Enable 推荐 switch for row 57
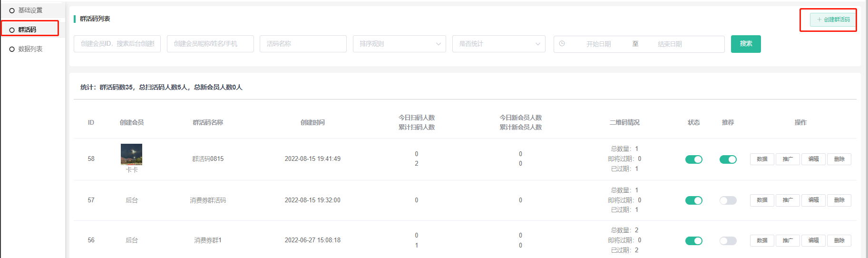This screenshot has width=868, height=258. click(728, 200)
